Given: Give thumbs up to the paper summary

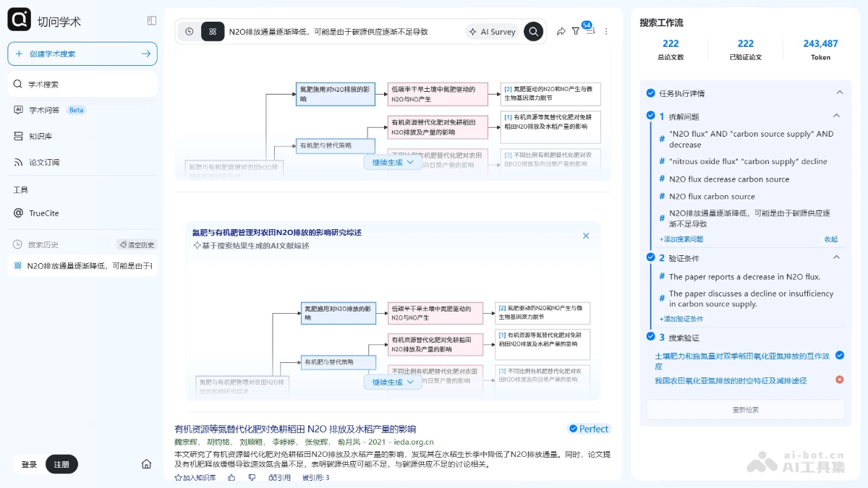Looking at the screenshot, I should click(x=231, y=477).
